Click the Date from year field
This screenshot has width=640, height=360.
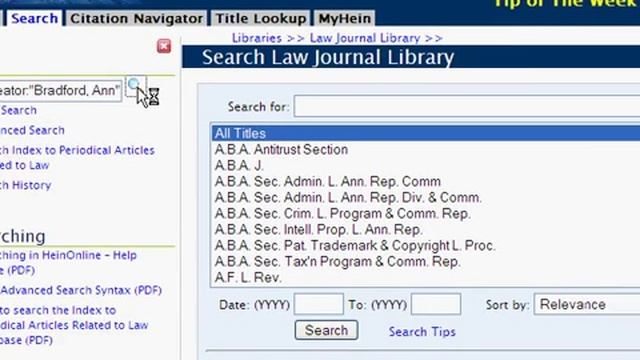(x=318, y=304)
